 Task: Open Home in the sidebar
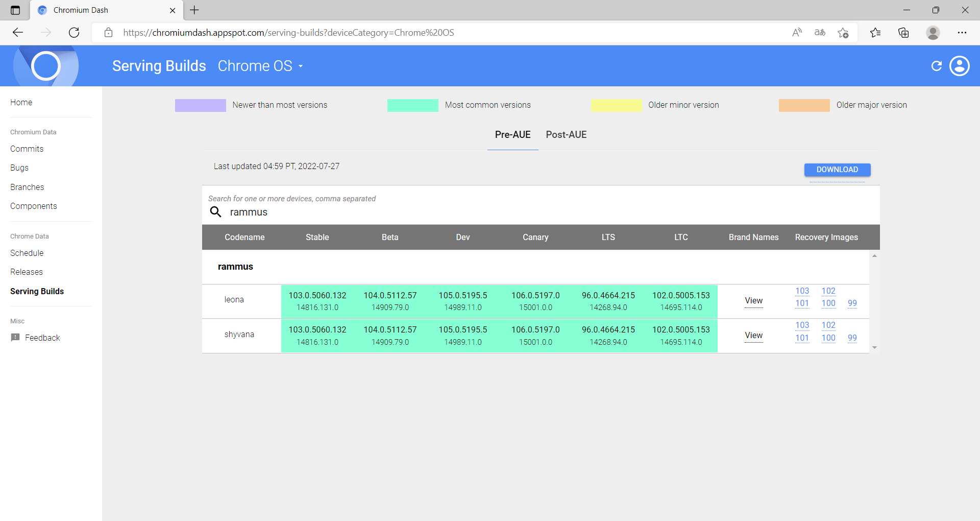pos(21,102)
